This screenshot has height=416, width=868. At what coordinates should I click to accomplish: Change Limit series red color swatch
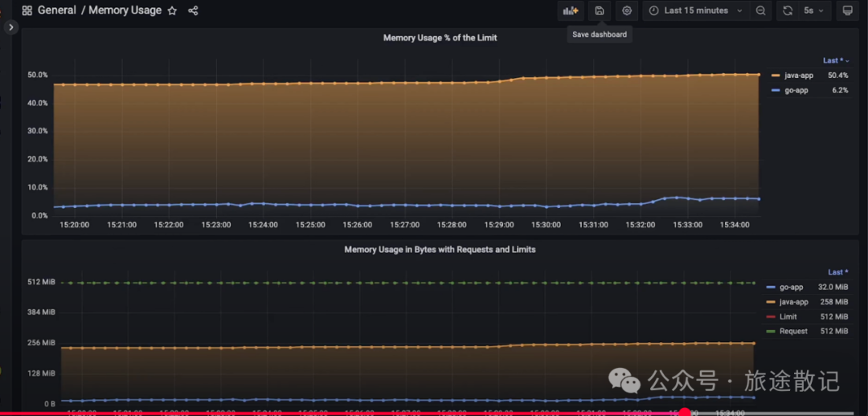(x=771, y=317)
